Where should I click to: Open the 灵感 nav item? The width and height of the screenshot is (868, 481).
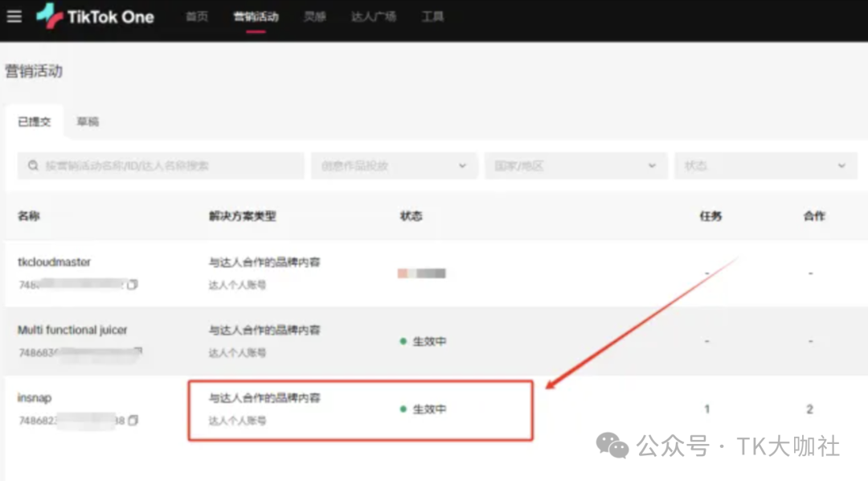coord(315,16)
